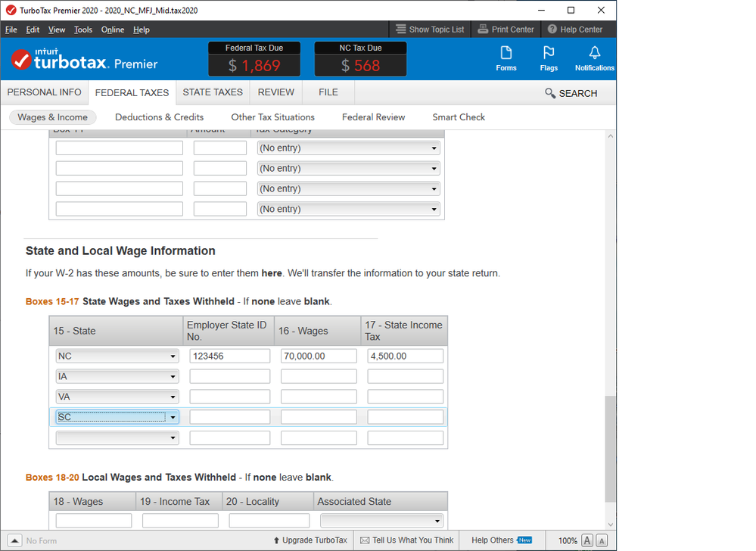The height and width of the screenshot is (551, 756).
Task: Click state income tax field in SC row
Action: [405, 417]
